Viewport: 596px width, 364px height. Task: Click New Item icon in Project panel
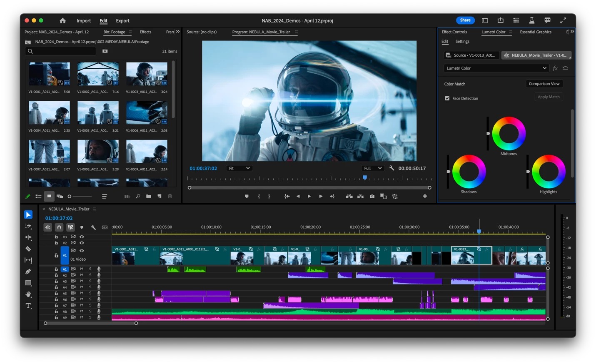159,196
